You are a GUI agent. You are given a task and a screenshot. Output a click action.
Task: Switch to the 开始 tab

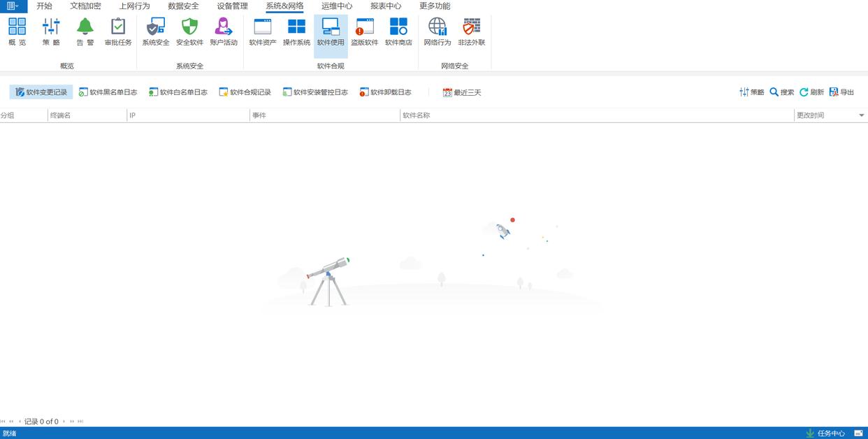tap(44, 6)
